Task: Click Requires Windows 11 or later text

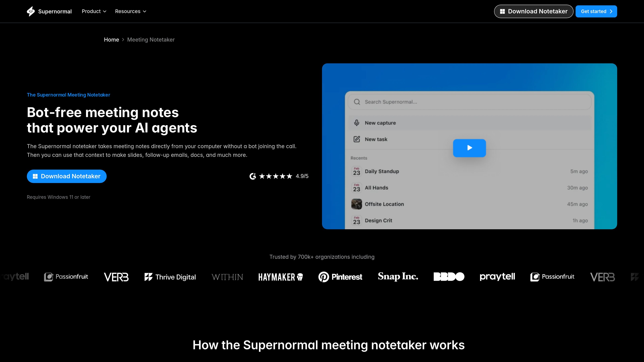Action: tap(59, 197)
